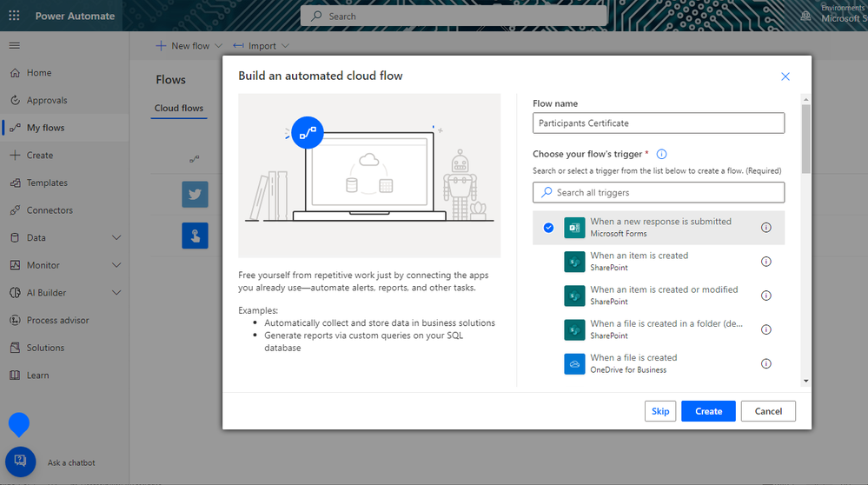Close the Build an automated cloud flow dialog
The image size is (868, 485).
(x=785, y=76)
